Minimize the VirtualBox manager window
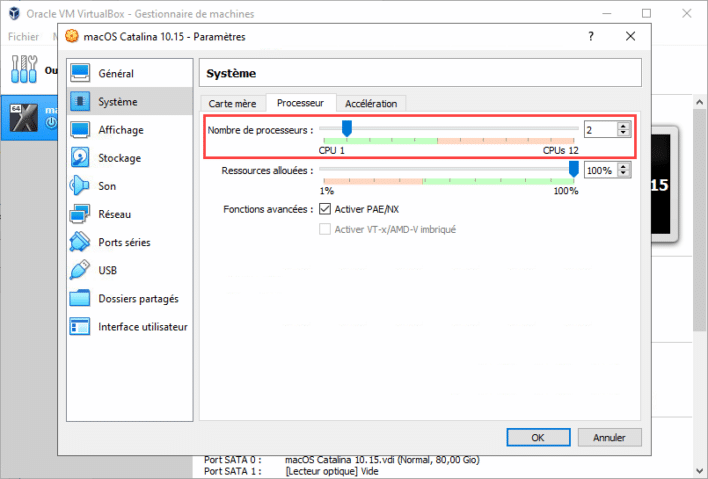The height and width of the screenshot is (479, 708). [x=606, y=14]
